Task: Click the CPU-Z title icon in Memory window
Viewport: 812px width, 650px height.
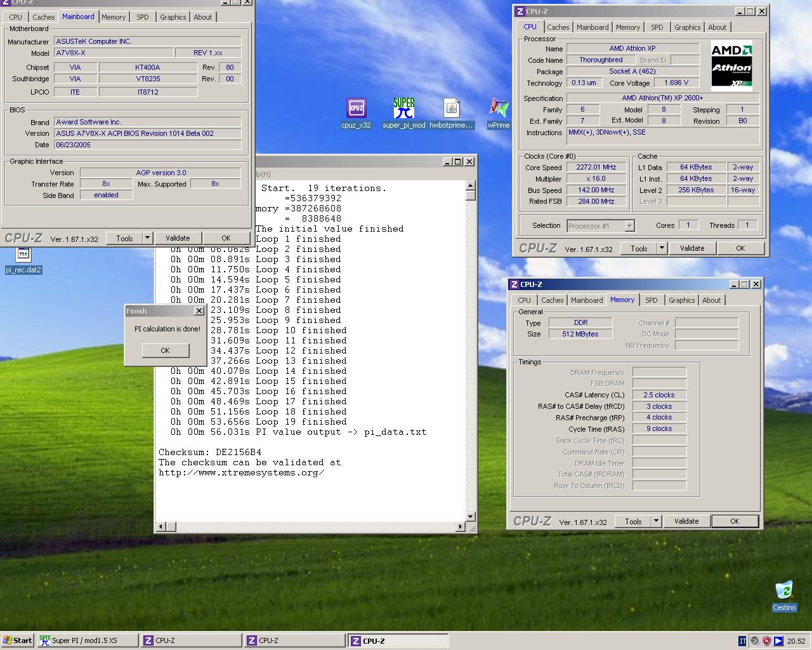Action: click(514, 284)
